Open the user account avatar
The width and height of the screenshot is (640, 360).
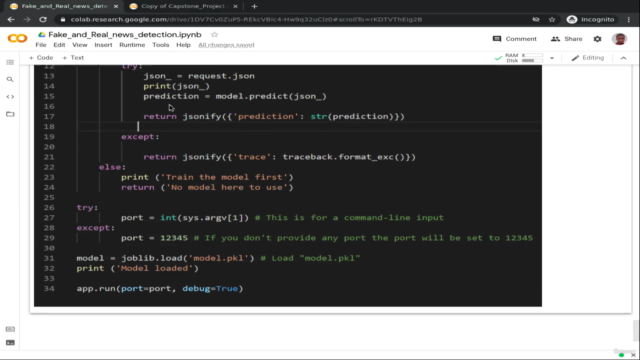click(619, 39)
